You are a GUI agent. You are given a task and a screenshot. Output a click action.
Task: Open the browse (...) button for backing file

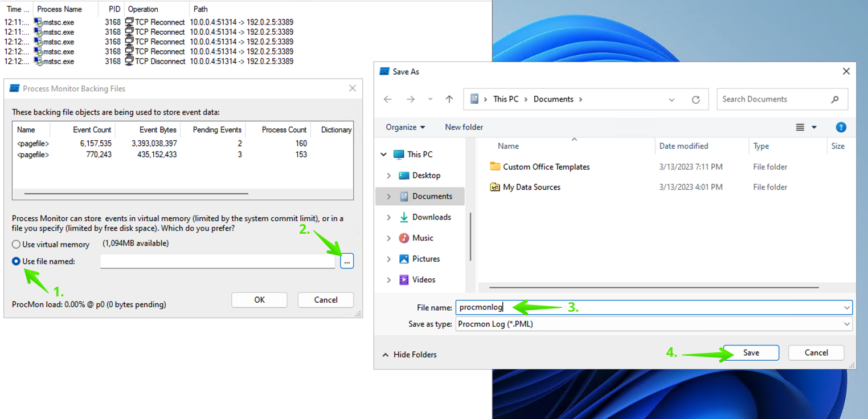(347, 262)
